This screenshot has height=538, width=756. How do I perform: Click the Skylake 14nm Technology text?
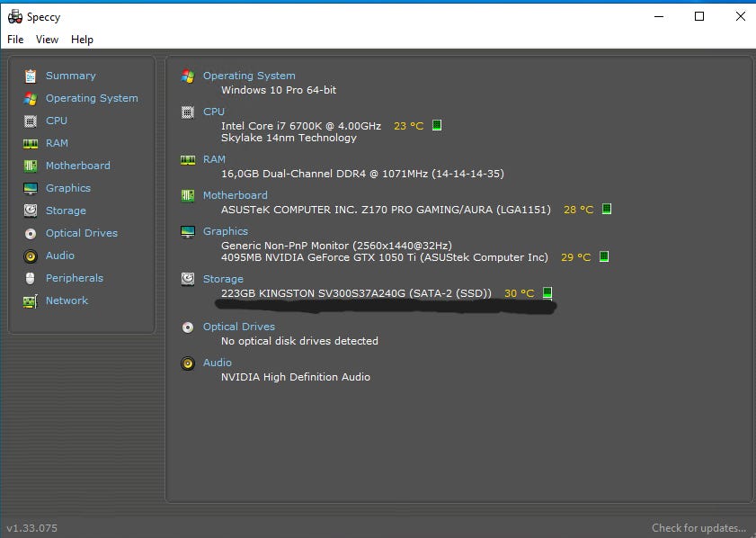pos(289,138)
